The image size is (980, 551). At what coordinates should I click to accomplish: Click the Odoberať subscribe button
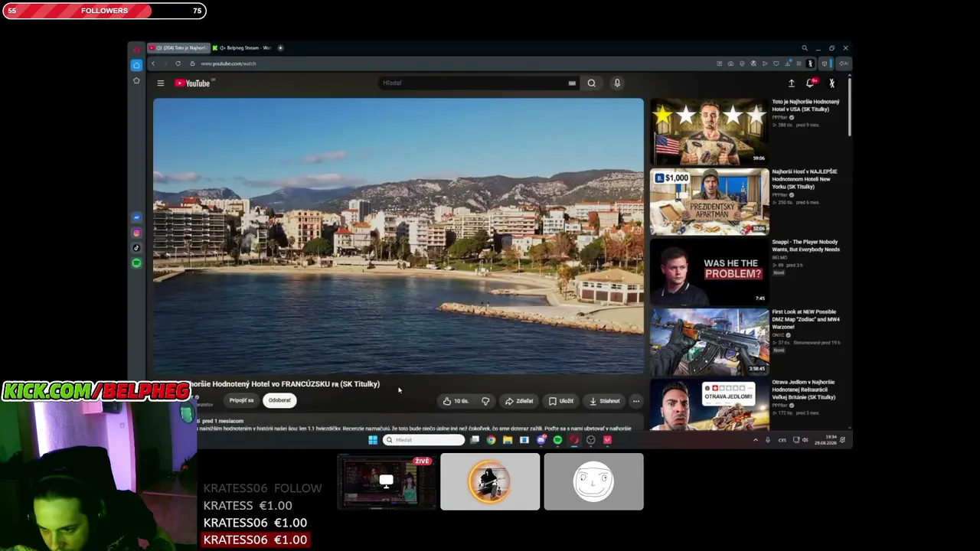point(279,400)
